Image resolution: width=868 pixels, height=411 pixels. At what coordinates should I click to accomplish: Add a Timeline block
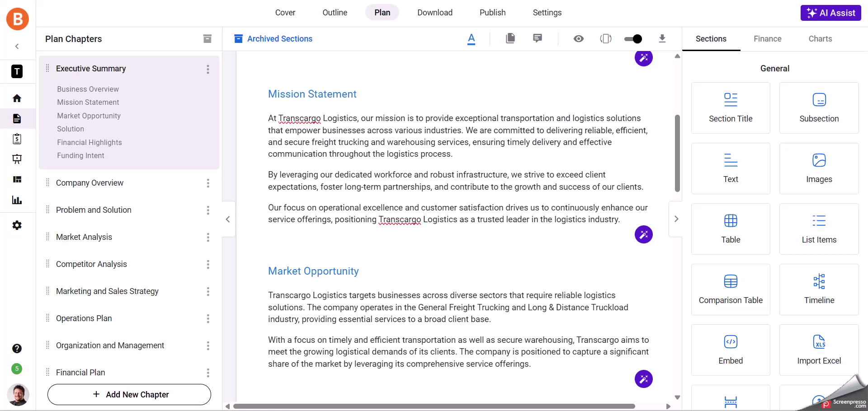point(819,290)
